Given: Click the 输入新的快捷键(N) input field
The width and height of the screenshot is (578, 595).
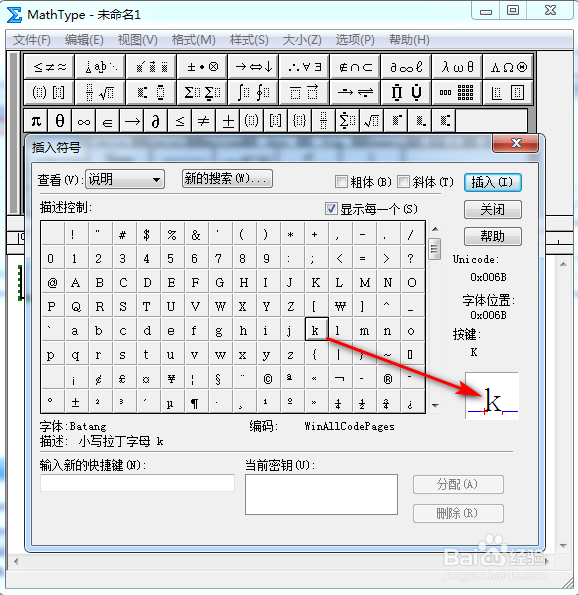Looking at the screenshot, I should point(137,483).
